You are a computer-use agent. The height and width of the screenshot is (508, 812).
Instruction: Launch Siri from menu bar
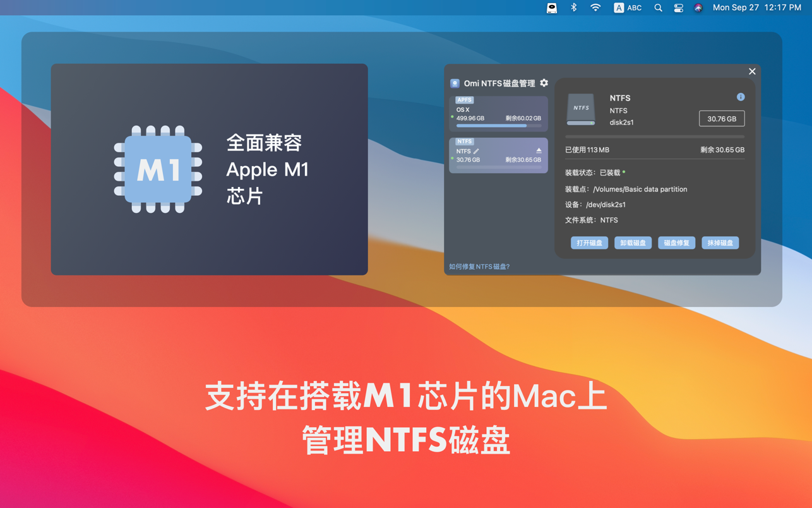click(x=698, y=8)
